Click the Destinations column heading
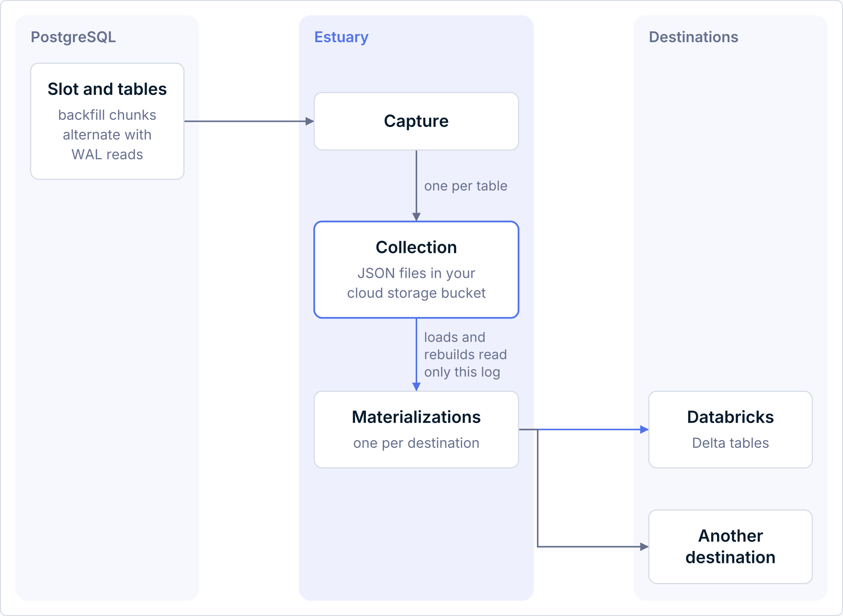Viewport: 843px width, 616px height. click(x=693, y=37)
